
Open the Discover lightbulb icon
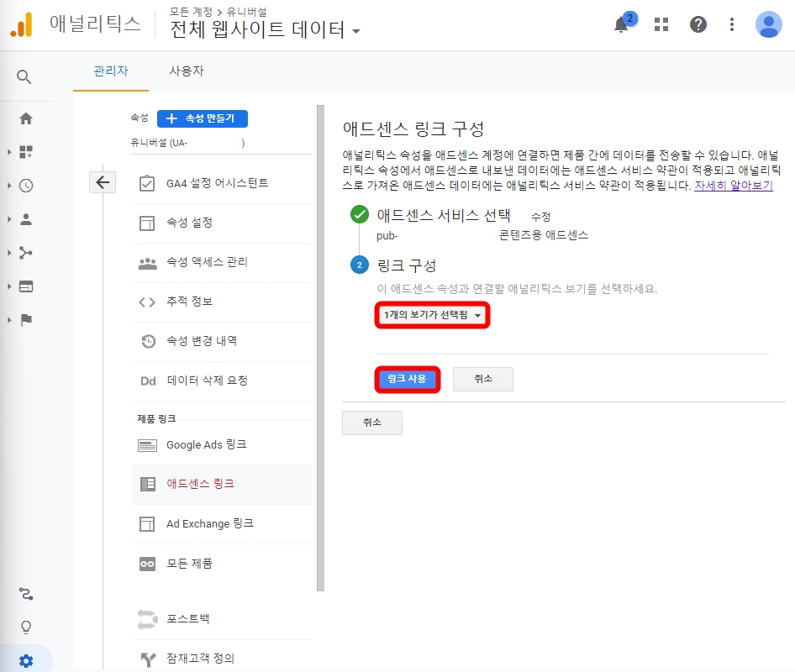26,627
